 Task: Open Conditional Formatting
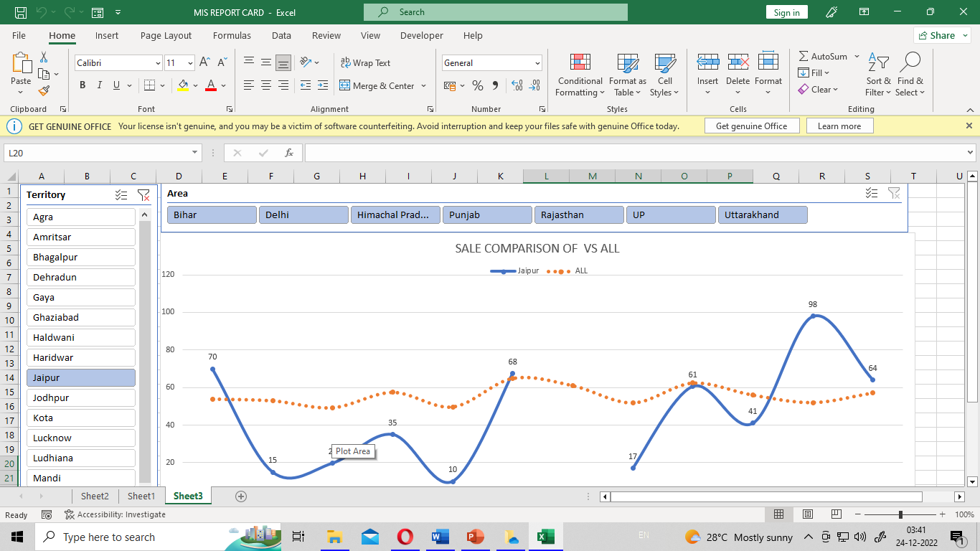(x=580, y=75)
